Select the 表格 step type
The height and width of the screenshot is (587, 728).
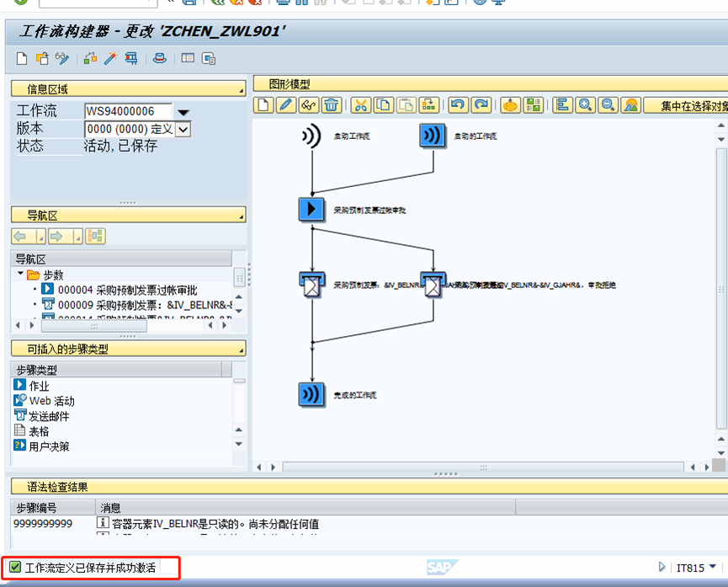point(32,431)
